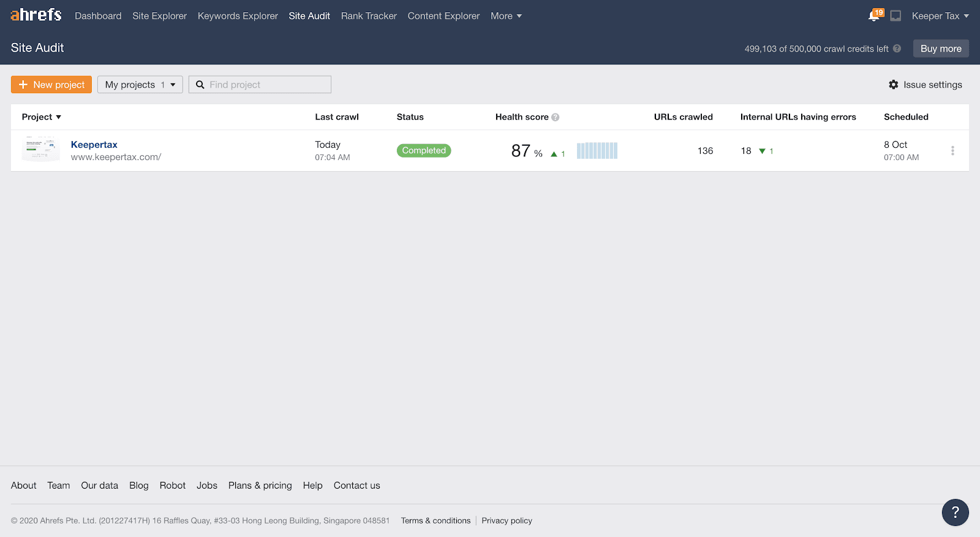Click the Find project search field

pyautogui.click(x=260, y=85)
